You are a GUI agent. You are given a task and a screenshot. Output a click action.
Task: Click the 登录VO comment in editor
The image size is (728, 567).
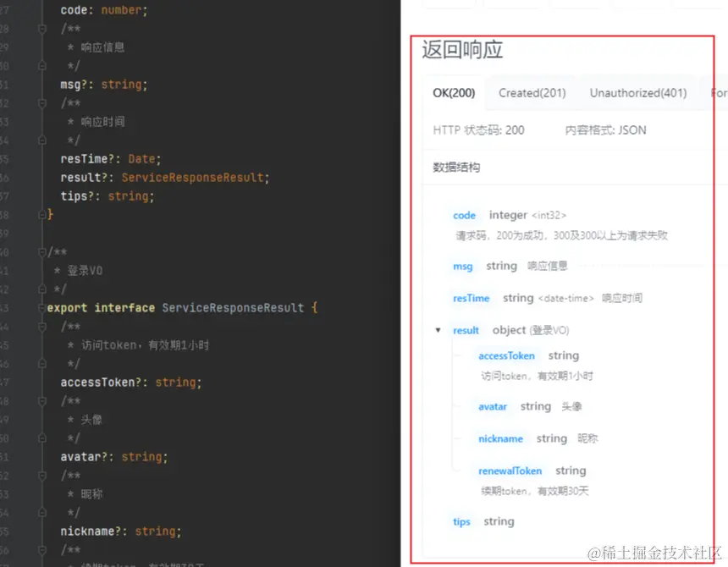click(x=85, y=271)
